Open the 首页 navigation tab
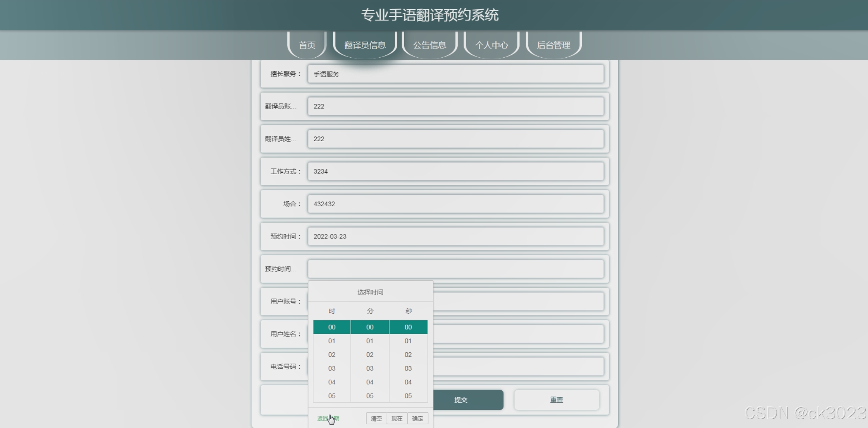This screenshot has height=428, width=868. (307, 45)
